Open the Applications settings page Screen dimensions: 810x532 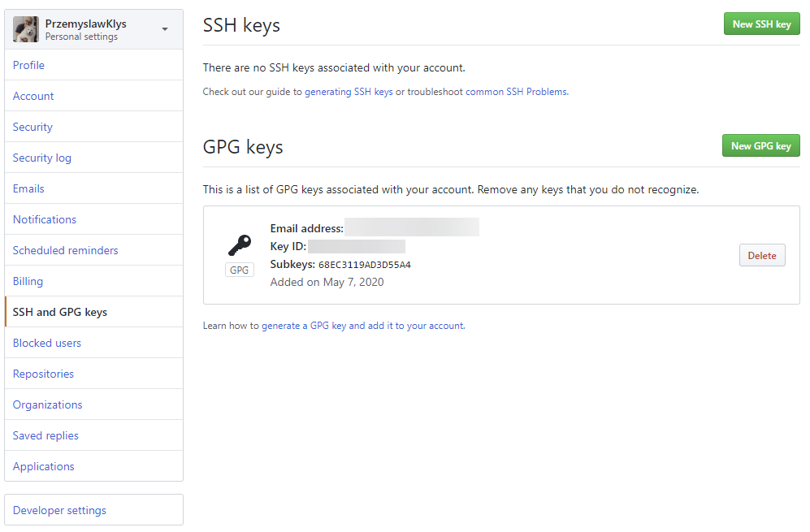click(x=43, y=466)
